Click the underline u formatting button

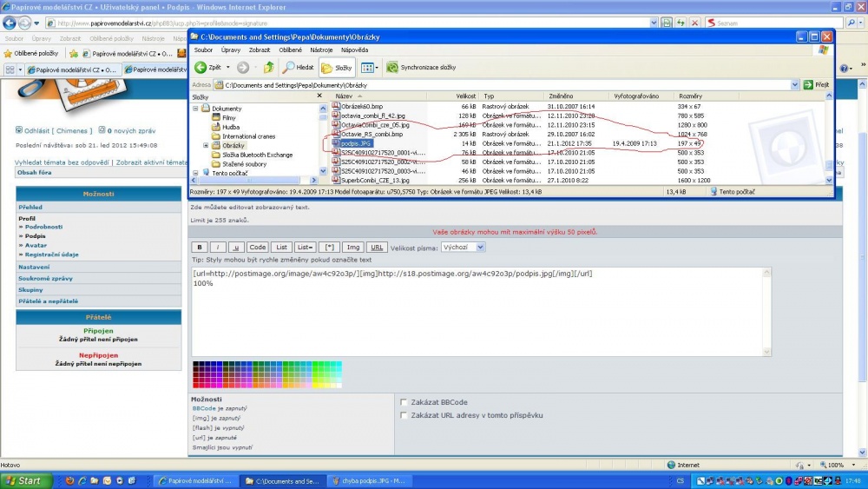[x=236, y=247]
